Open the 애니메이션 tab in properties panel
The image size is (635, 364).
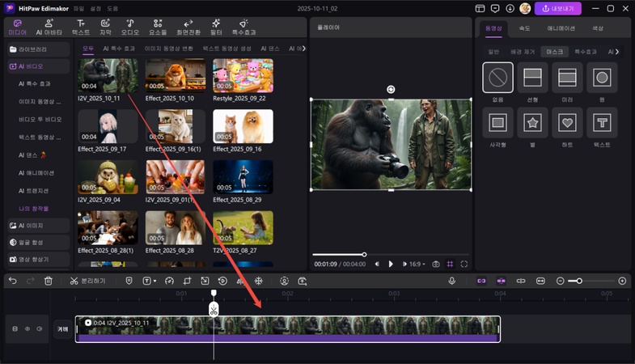point(561,28)
